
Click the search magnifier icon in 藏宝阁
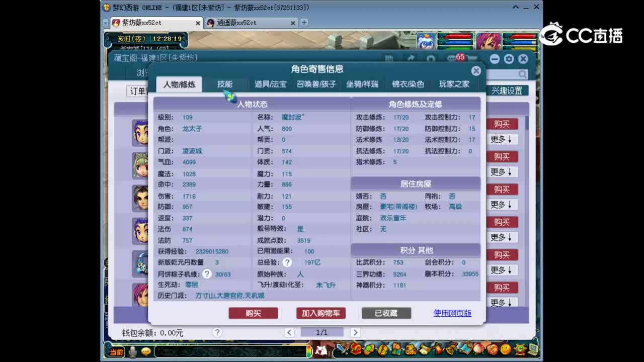click(523, 74)
